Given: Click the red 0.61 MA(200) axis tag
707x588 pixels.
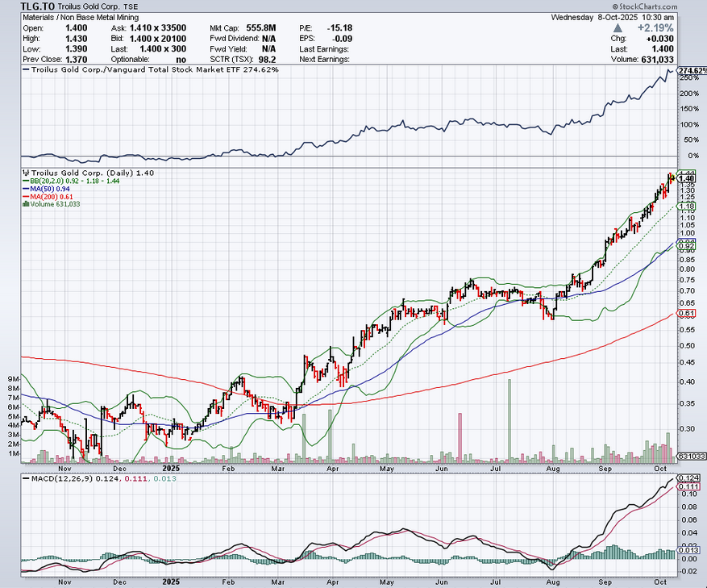Looking at the screenshot, I should tap(686, 313).
